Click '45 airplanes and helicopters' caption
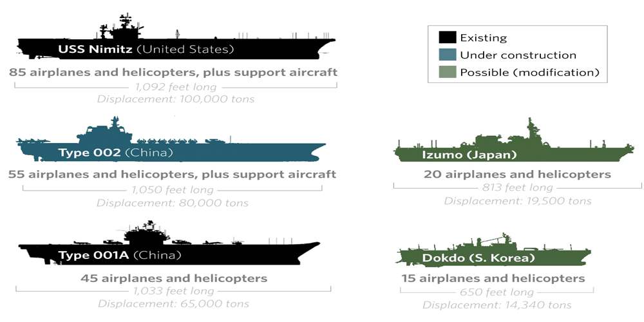The width and height of the screenshot is (644, 322). pos(174,278)
